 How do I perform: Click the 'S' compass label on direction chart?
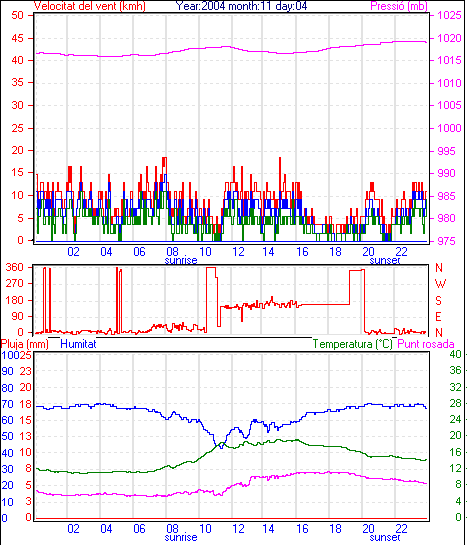[x=439, y=300]
